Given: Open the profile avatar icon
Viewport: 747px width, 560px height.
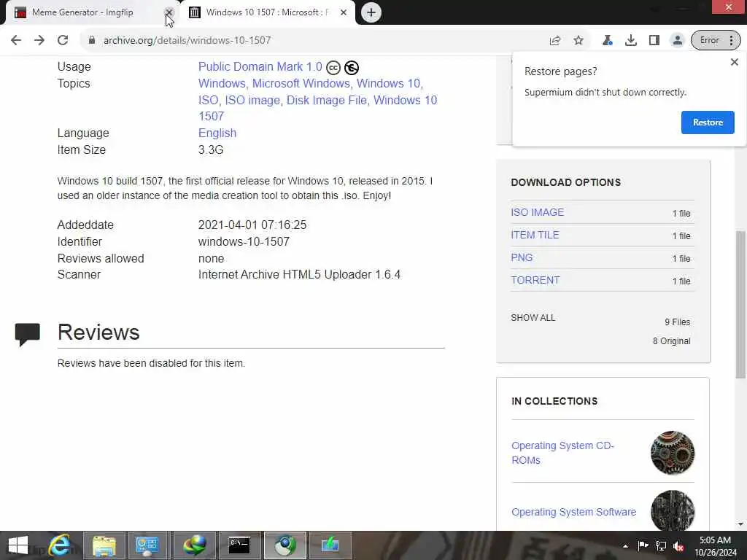Looking at the screenshot, I should point(678,41).
